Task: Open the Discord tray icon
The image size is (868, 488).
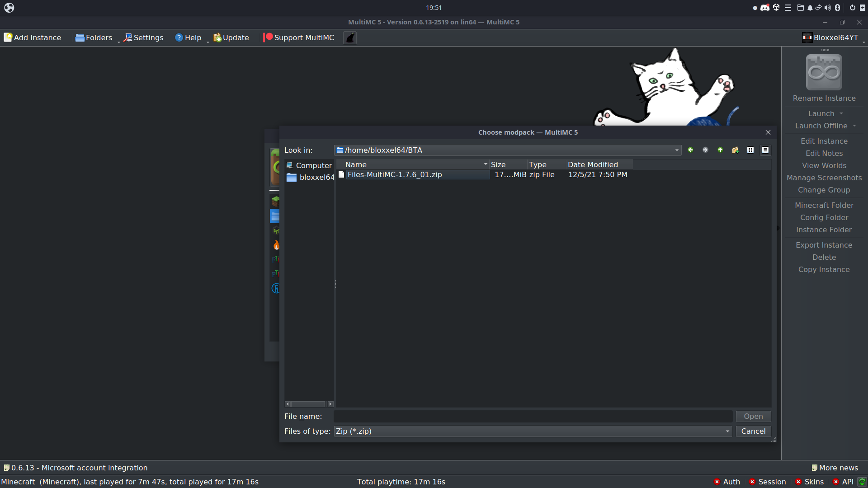Action: point(765,8)
